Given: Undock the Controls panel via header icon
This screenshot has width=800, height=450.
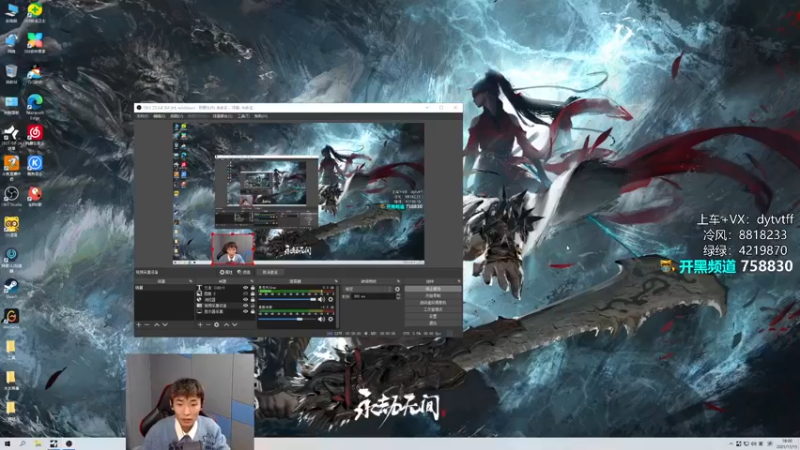Looking at the screenshot, I should coord(459,281).
